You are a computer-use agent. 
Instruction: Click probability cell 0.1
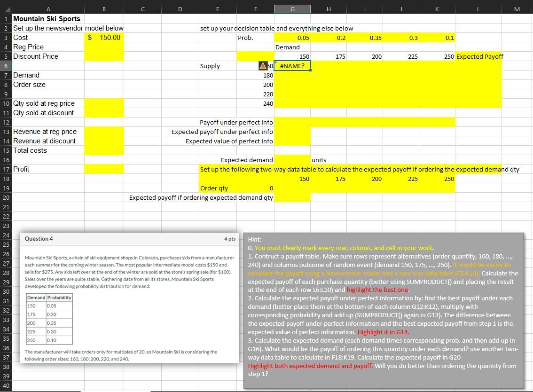tap(437, 38)
